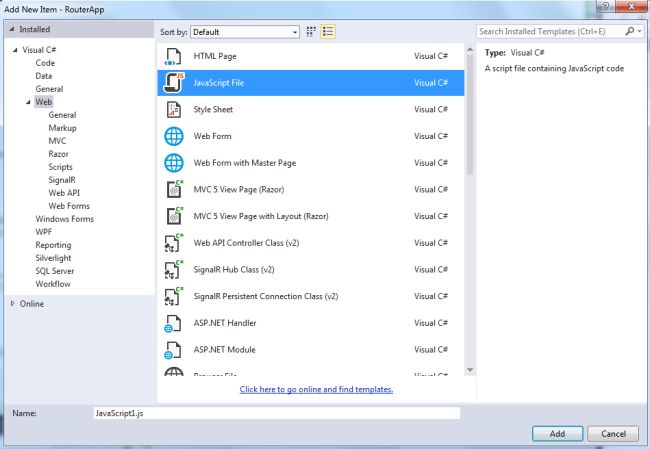Collapse the Visual C# tree node

(x=15, y=50)
